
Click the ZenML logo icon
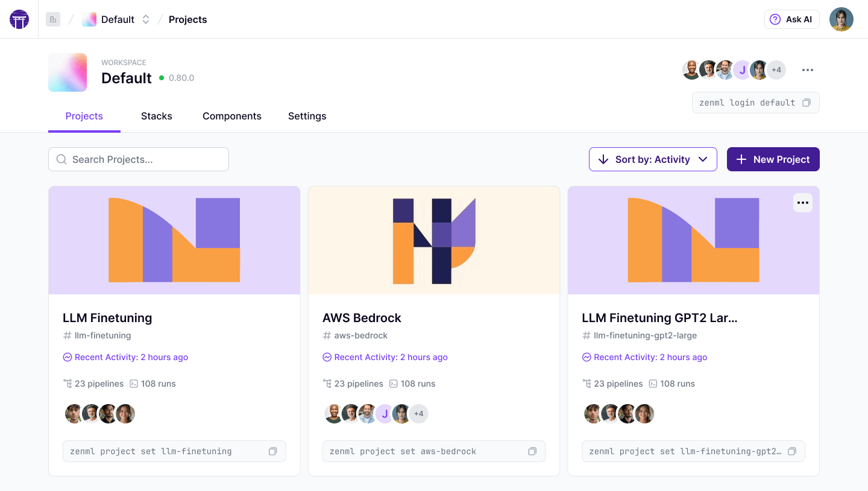[x=19, y=19]
